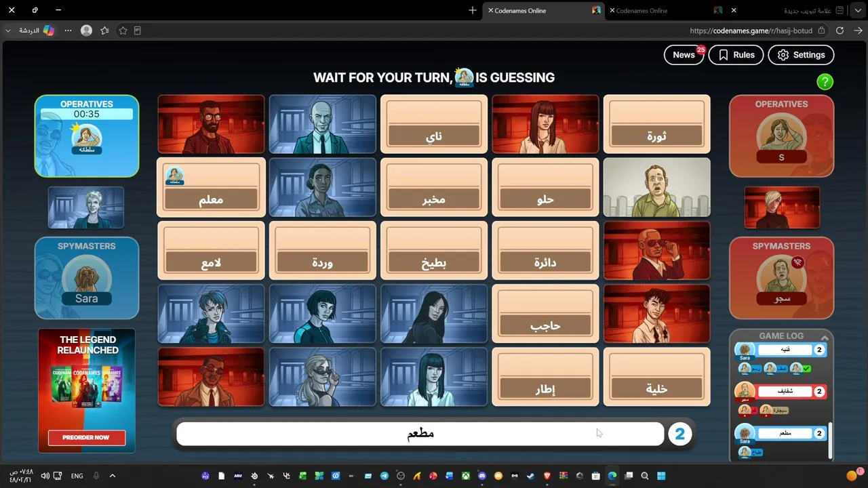
Task: Reload the page
Action: click(840, 30)
